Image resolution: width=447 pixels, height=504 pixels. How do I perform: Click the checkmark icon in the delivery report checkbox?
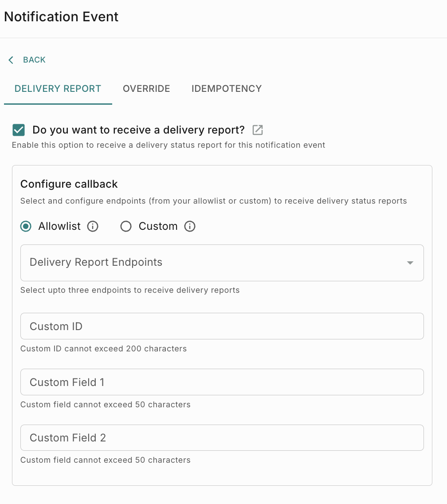click(19, 130)
